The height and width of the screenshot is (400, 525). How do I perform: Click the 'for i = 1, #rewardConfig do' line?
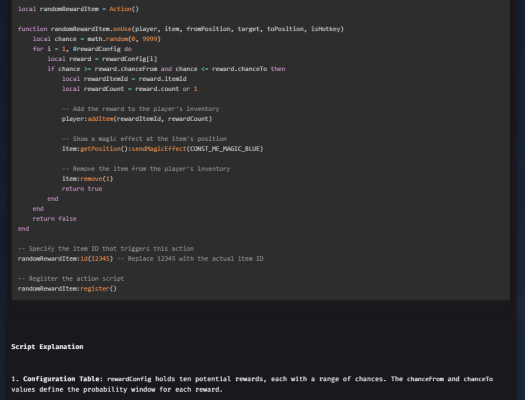[x=82, y=49]
